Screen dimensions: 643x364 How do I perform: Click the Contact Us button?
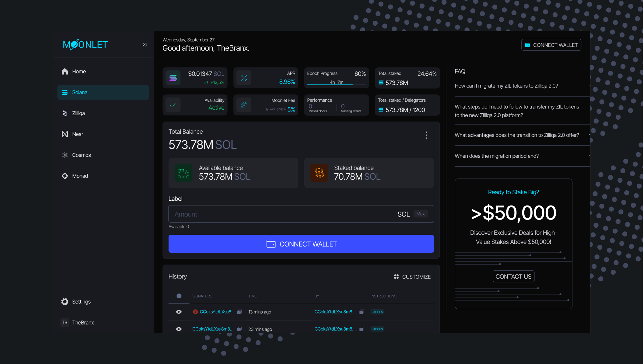(514, 276)
